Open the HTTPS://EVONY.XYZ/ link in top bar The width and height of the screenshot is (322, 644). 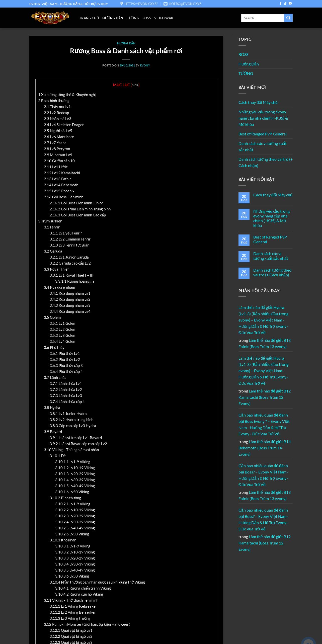(141, 4)
